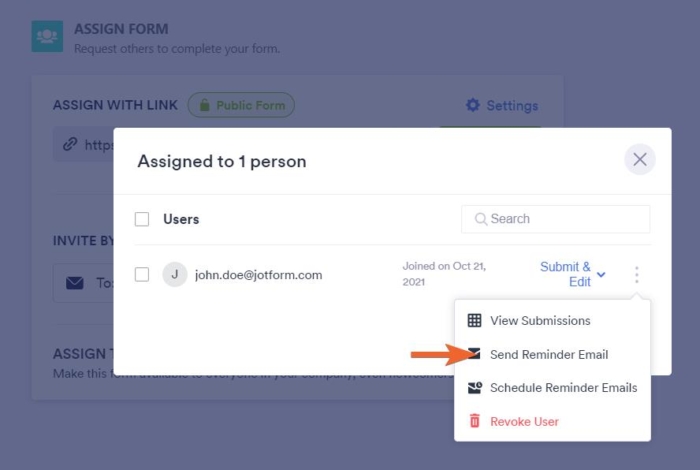Choose Revoke User from the menu
The width and height of the screenshot is (700, 470).
[x=524, y=421]
